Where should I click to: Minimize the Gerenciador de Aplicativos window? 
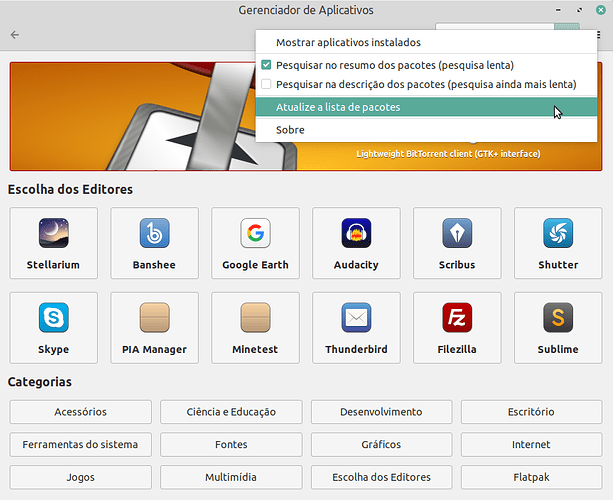(558, 10)
